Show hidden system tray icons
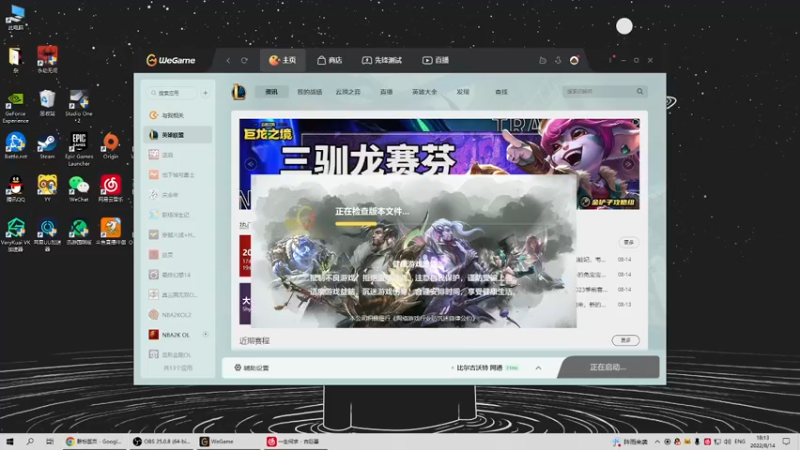The height and width of the screenshot is (450, 800). point(657,442)
